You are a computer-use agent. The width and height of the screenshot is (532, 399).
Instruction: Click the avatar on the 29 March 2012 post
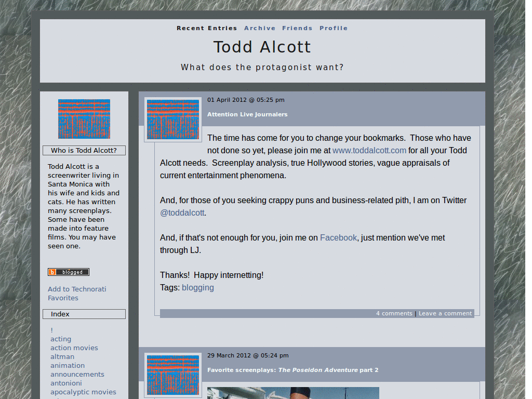173,375
